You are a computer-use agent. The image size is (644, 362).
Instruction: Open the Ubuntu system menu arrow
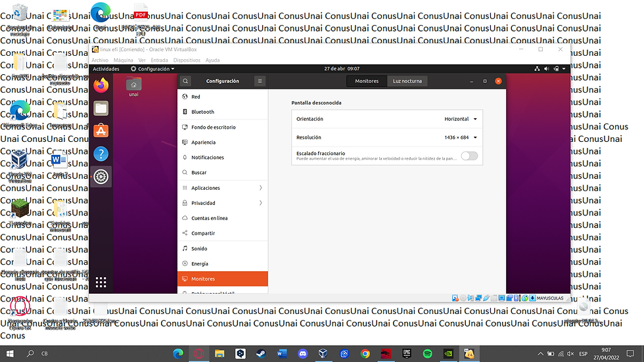[x=564, y=68]
